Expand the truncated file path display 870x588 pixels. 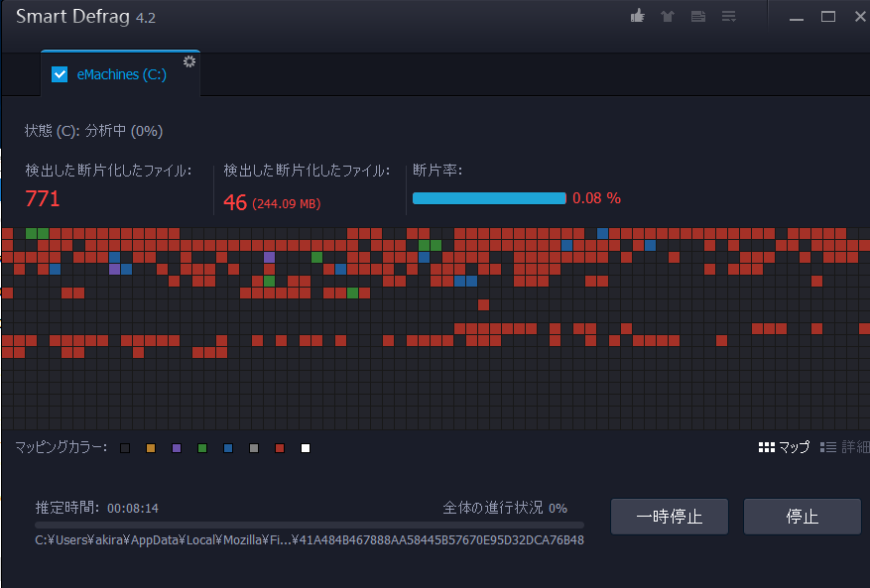[x=308, y=539]
